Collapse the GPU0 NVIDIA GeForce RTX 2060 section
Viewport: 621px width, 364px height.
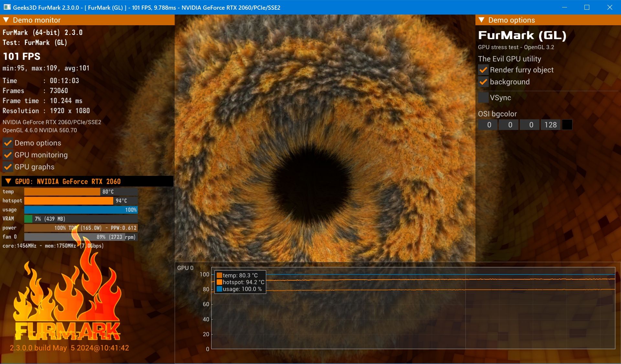[8, 181]
